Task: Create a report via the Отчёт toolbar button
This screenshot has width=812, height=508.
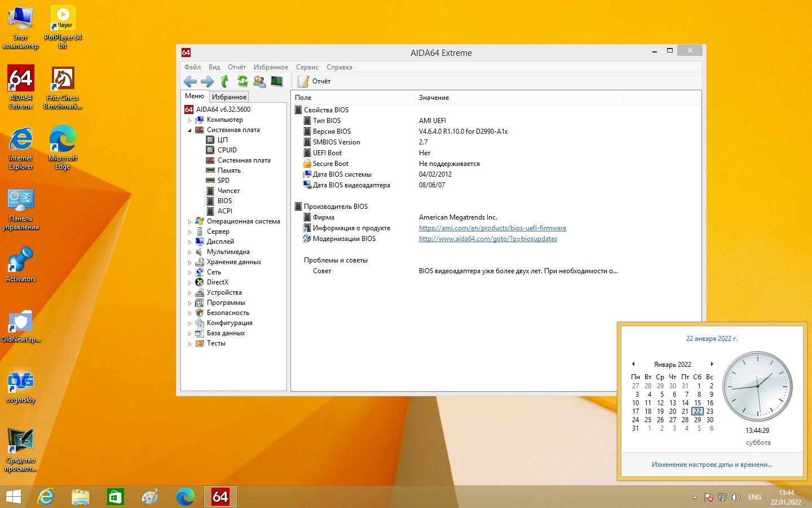Action: tap(314, 81)
